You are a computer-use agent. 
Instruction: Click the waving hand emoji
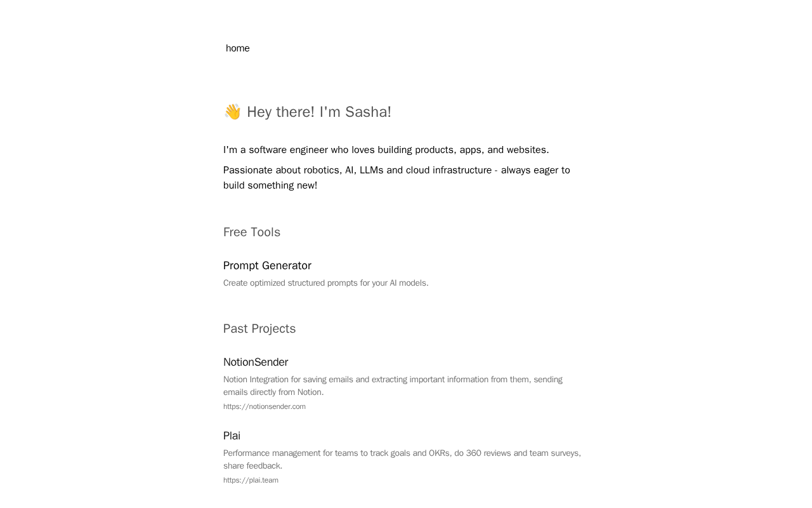[x=232, y=112]
